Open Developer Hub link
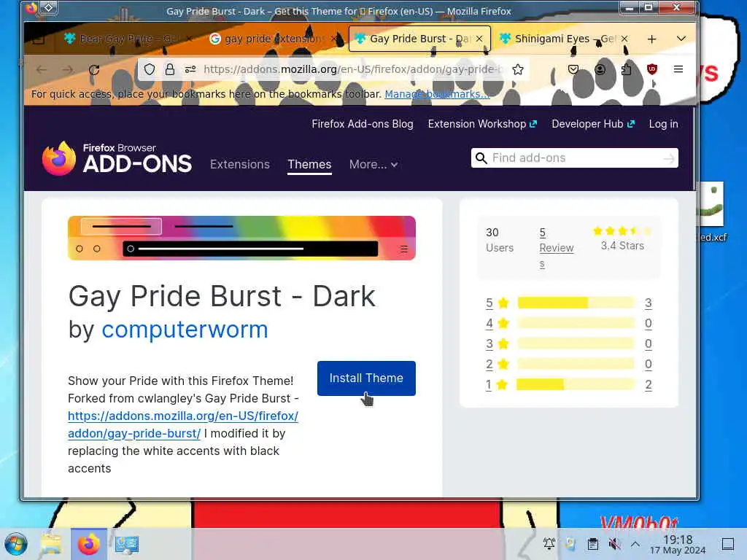747x560 pixels. [593, 124]
